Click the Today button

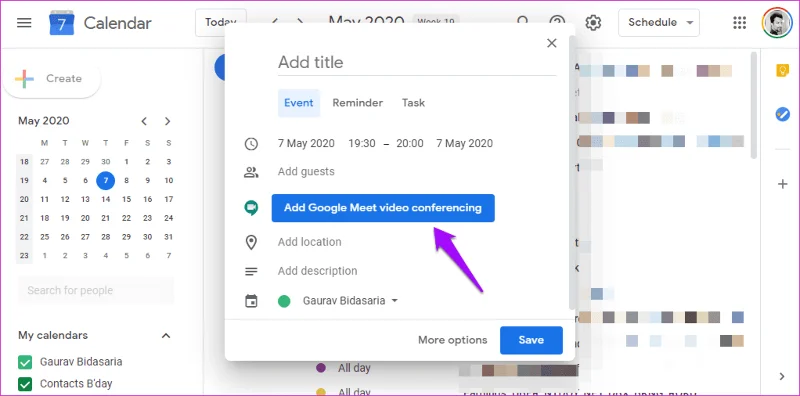[x=221, y=22]
